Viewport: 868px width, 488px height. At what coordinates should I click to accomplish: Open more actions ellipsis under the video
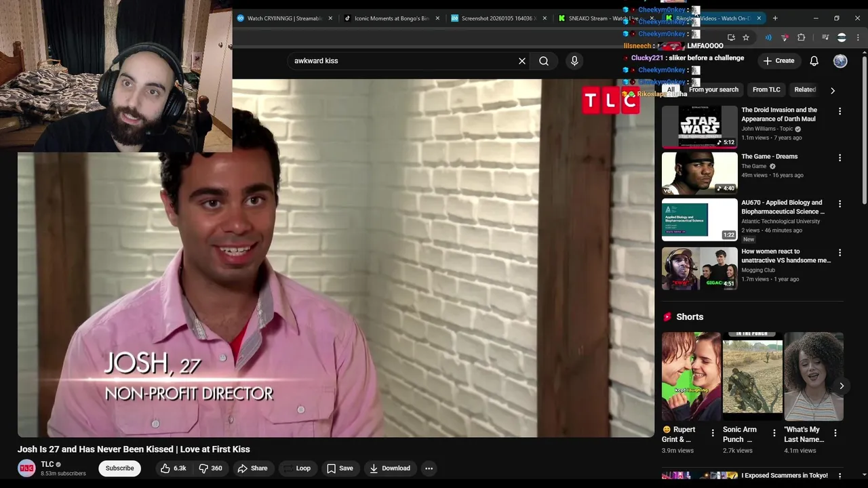[x=429, y=468]
